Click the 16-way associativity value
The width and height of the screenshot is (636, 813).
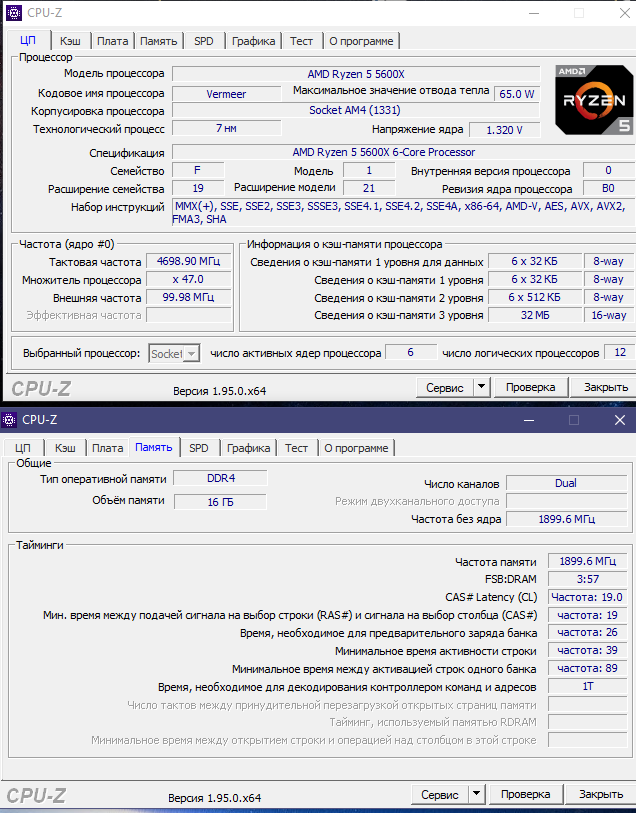[x=609, y=315]
